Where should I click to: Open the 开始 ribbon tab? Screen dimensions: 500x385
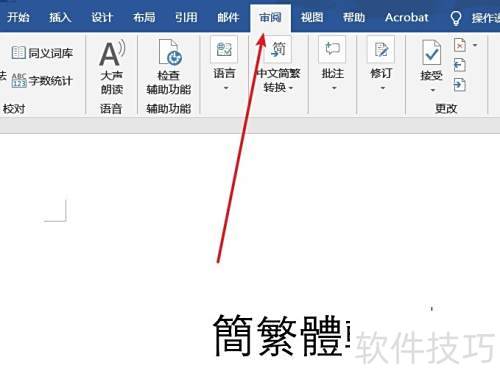[x=18, y=17]
